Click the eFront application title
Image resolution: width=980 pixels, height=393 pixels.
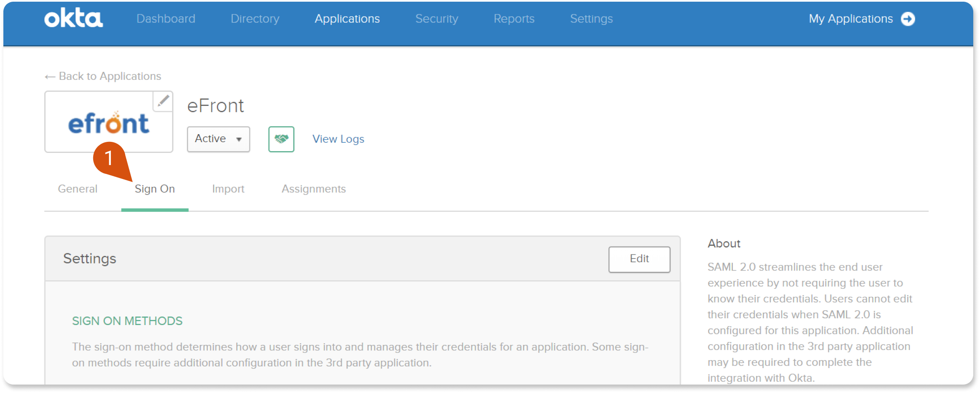point(215,106)
